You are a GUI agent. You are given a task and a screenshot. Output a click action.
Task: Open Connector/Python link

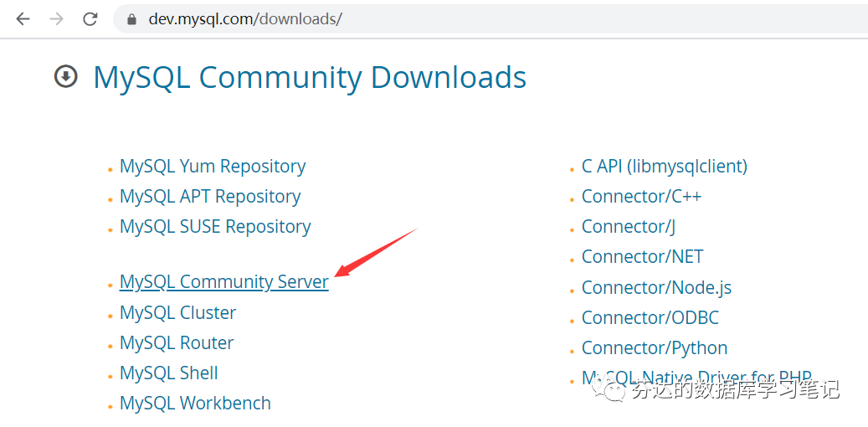click(655, 348)
